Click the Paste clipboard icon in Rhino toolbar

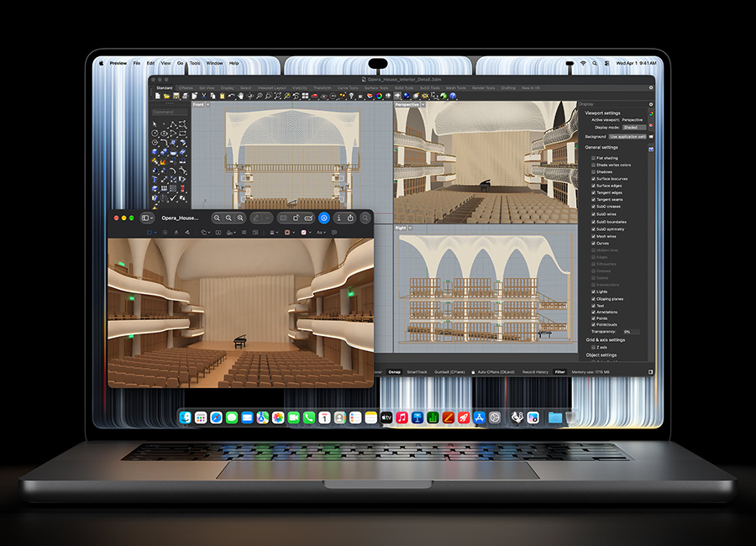(223, 96)
